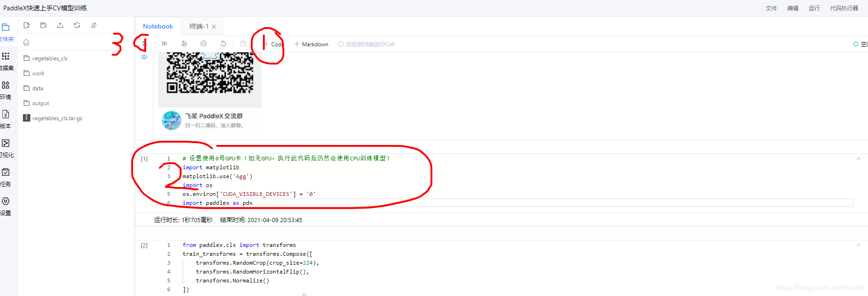Close the 终端-1 tab
This screenshot has height=296, width=868.
point(214,27)
